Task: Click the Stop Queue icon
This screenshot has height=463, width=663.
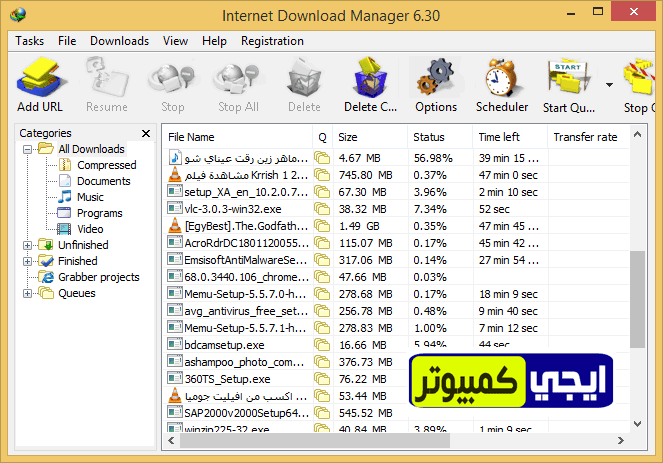Action: pyautogui.click(x=639, y=78)
